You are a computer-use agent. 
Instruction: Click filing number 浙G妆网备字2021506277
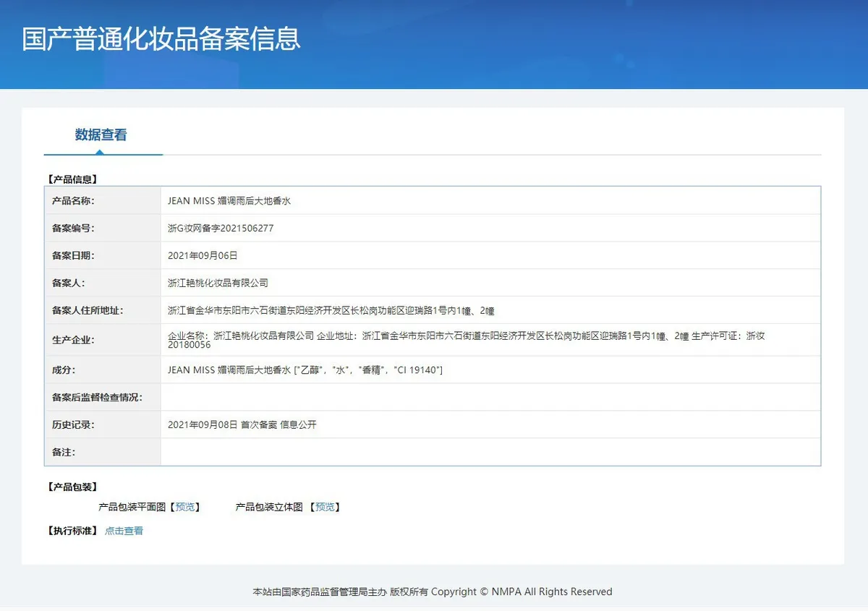click(x=221, y=228)
